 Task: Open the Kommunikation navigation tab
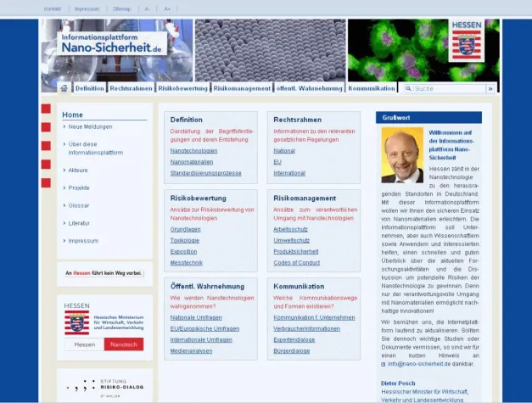point(372,88)
